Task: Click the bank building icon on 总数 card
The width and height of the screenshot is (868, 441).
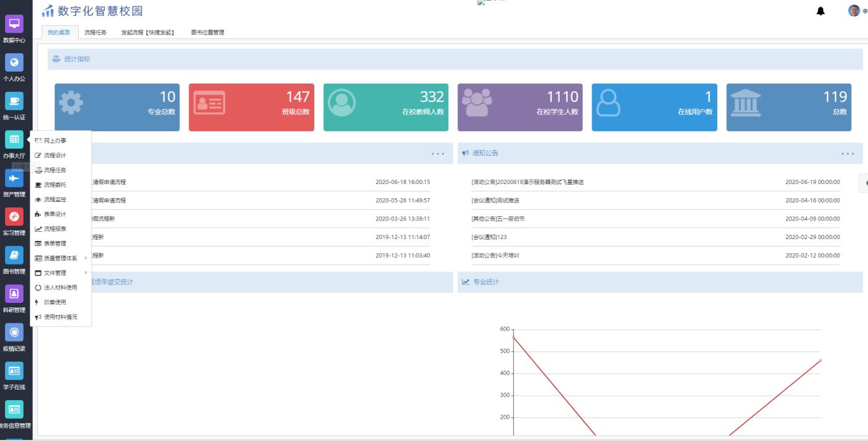Action: pyautogui.click(x=746, y=103)
